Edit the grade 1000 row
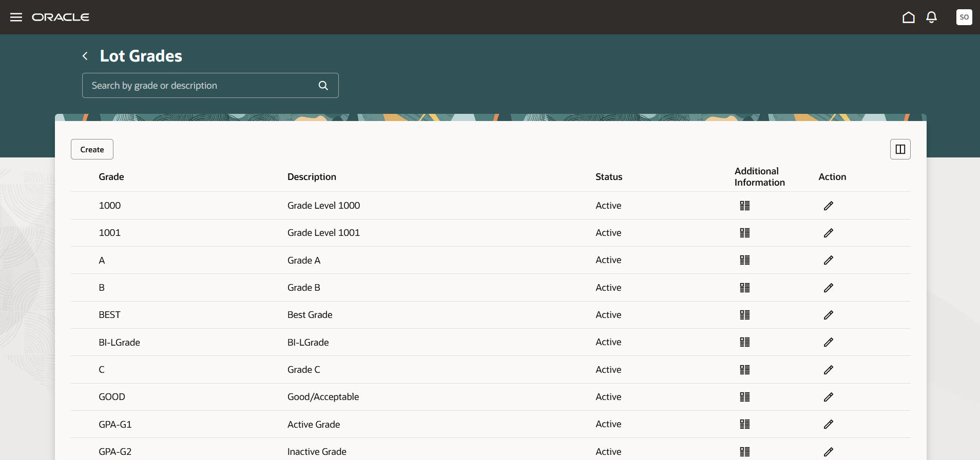The width and height of the screenshot is (980, 460). [x=829, y=206]
